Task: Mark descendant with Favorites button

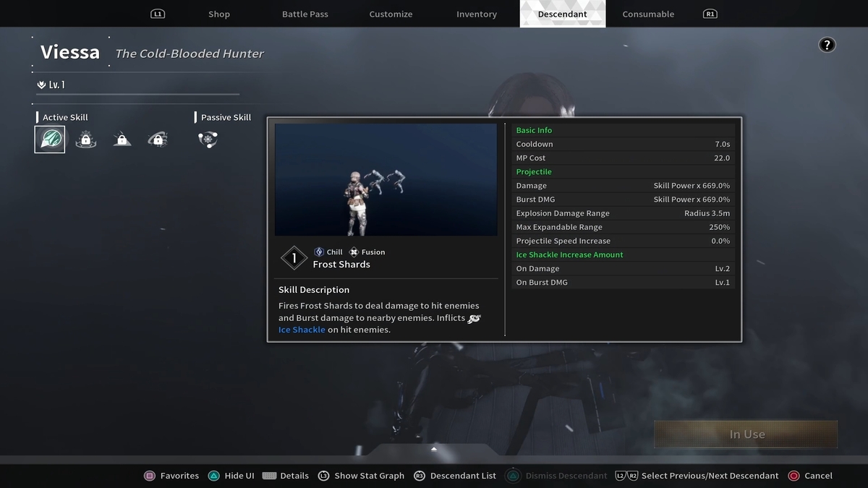Action: pyautogui.click(x=172, y=476)
